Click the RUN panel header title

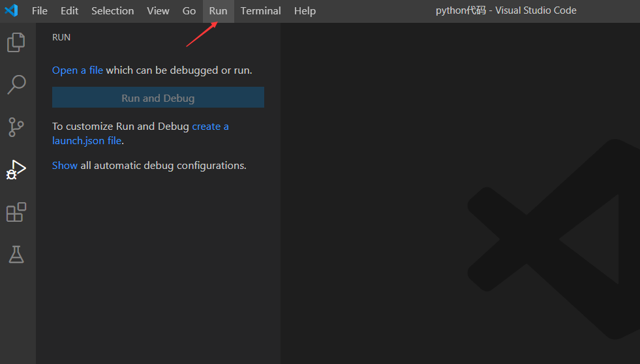coord(61,37)
